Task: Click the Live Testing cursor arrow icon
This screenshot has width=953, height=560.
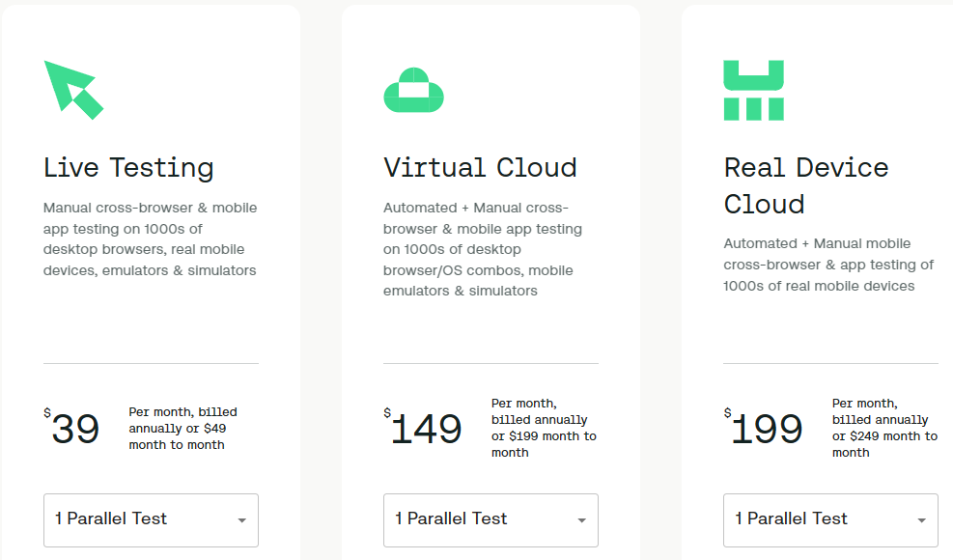Action: 73,90
